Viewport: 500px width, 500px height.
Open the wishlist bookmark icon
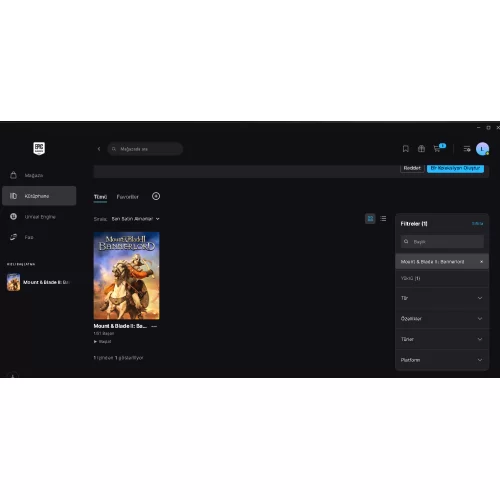pos(406,149)
